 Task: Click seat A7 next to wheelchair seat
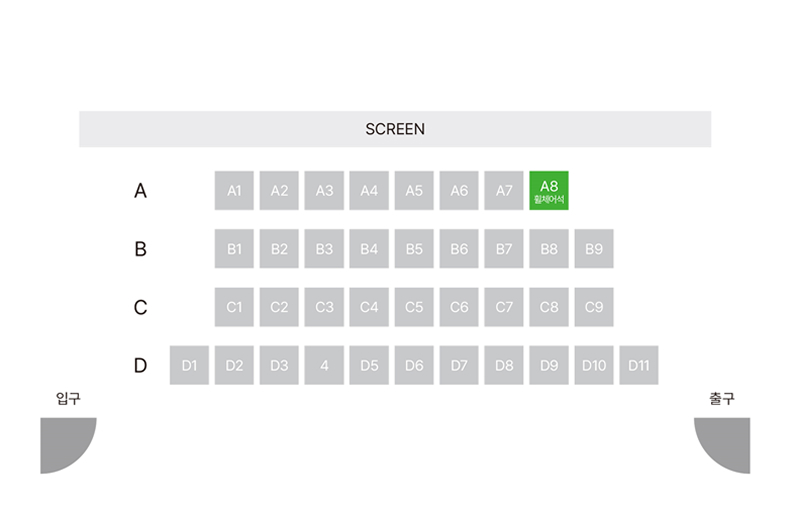pyautogui.click(x=504, y=190)
